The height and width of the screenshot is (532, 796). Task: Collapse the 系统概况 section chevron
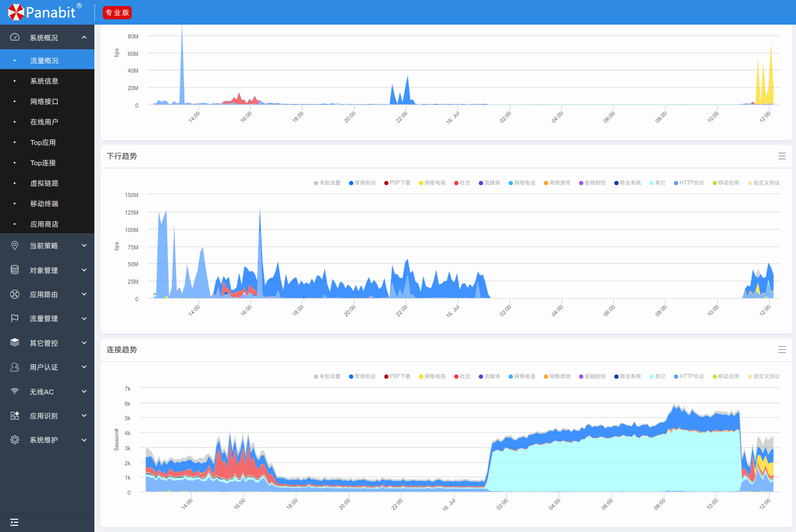pyautogui.click(x=84, y=37)
